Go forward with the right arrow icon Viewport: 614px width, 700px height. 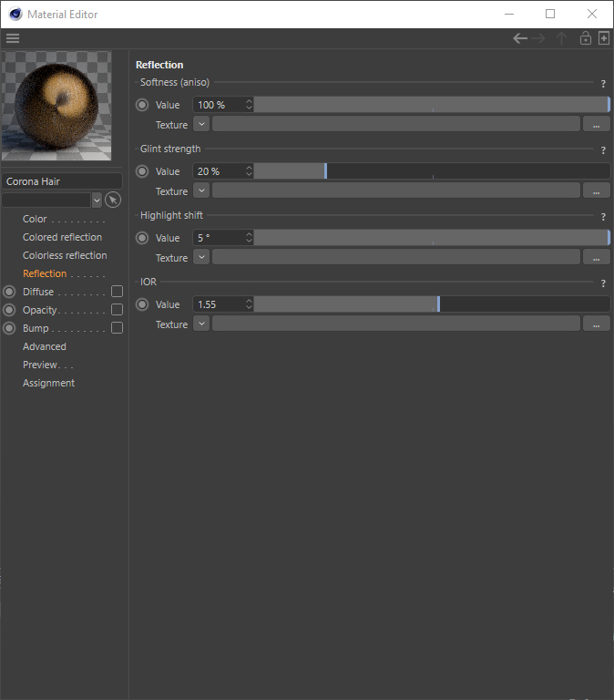[x=538, y=38]
